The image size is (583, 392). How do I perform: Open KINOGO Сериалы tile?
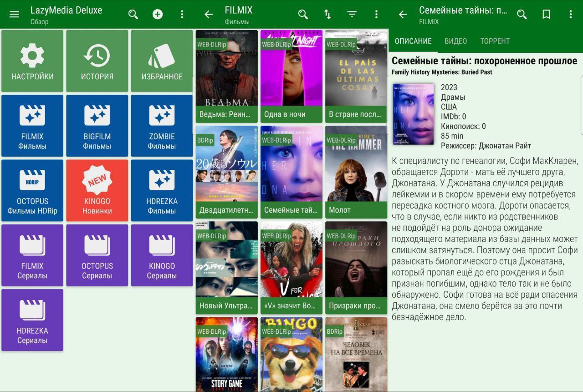point(162,255)
